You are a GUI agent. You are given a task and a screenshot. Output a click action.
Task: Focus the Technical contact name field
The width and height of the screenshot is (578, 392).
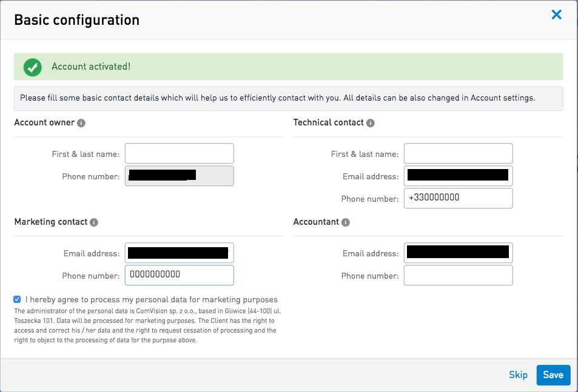458,154
